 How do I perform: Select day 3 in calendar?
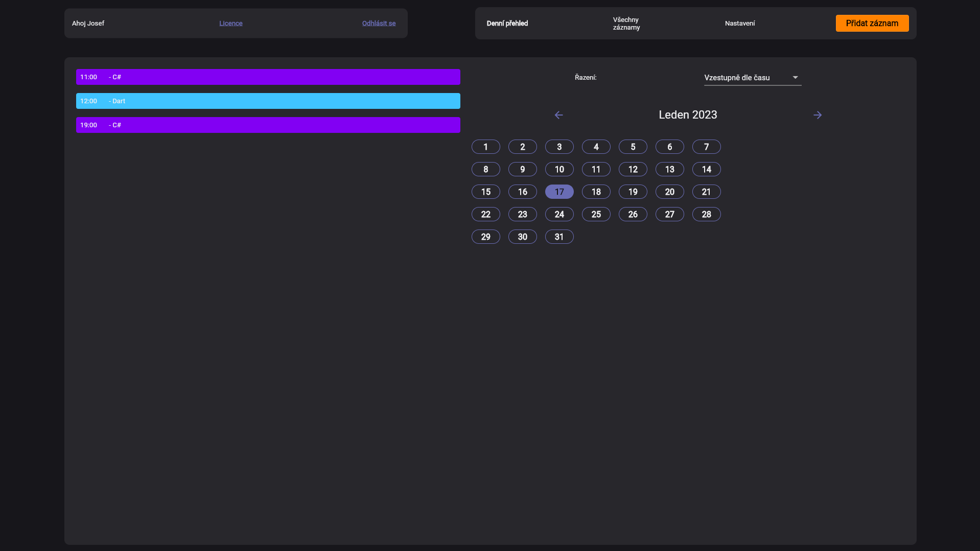[x=559, y=147]
